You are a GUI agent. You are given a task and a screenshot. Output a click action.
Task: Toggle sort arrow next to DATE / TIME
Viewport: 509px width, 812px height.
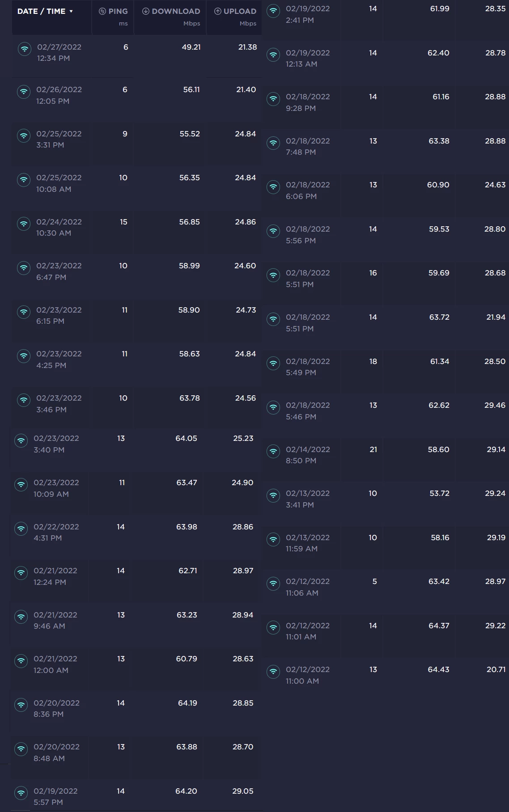click(x=71, y=11)
